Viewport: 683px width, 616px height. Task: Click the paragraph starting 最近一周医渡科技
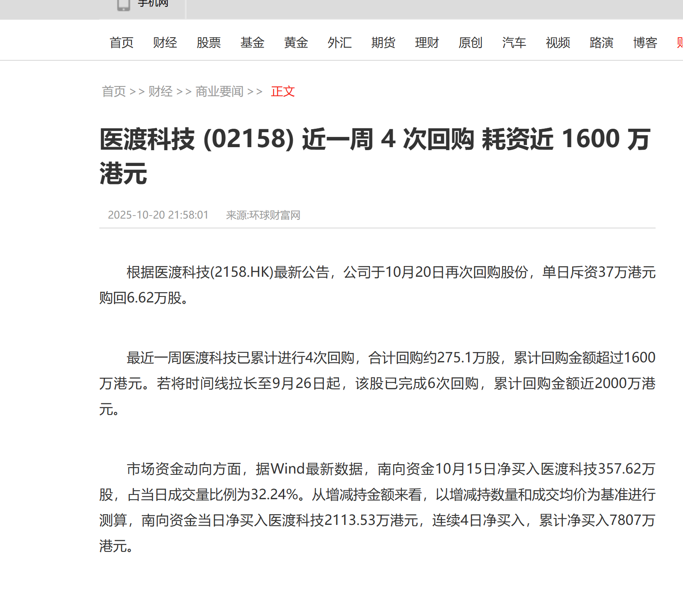pyautogui.click(x=377, y=383)
